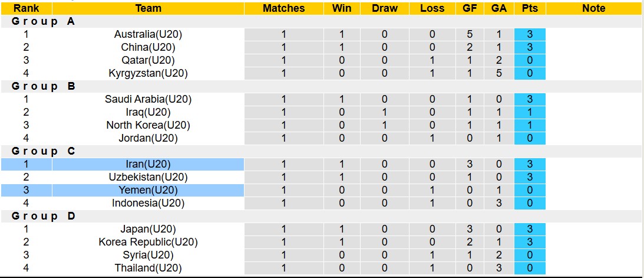
Task: Click the Note column header
Action: pyautogui.click(x=593, y=8)
